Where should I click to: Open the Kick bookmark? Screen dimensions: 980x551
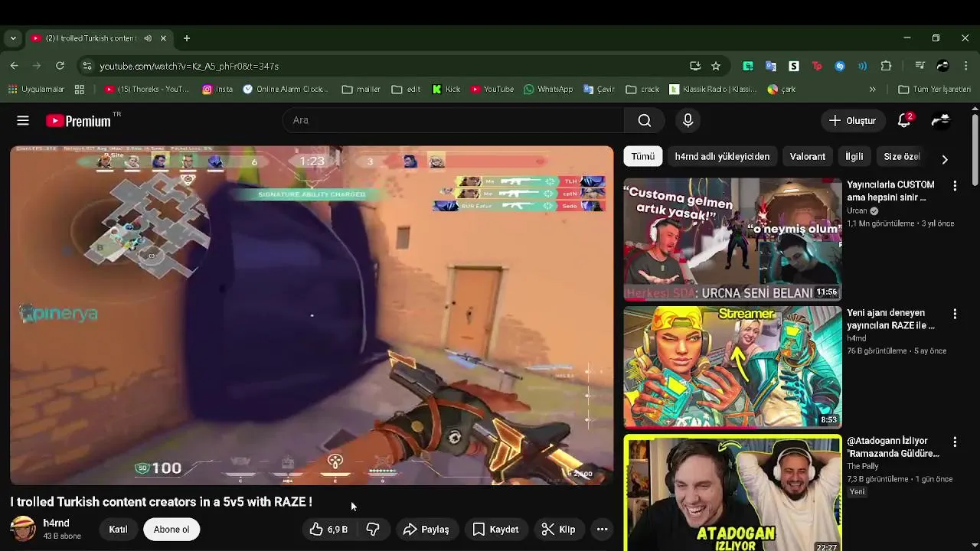point(446,90)
